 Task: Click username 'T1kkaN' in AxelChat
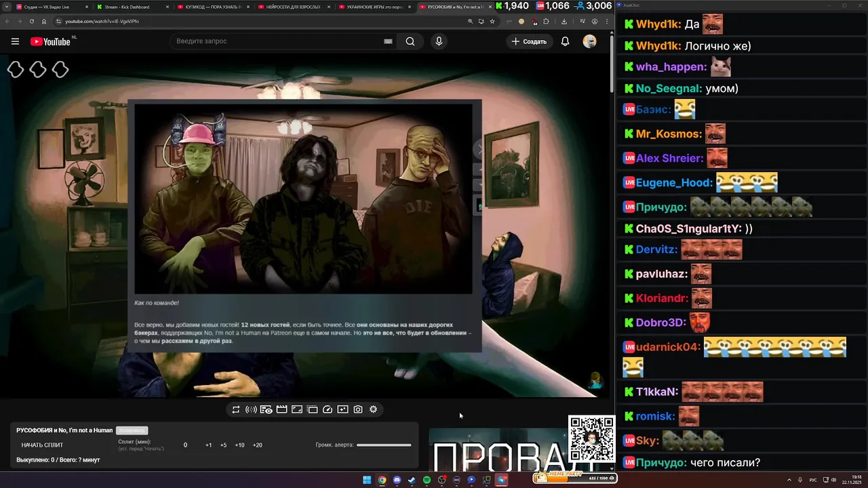pyautogui.click(x=657, y=392)
